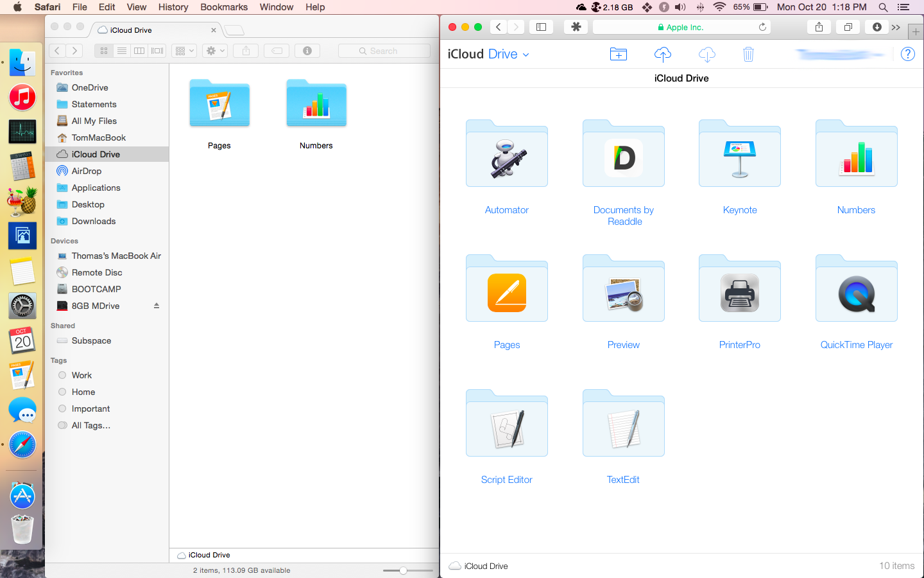The height and width of the screenshot is (578, 924).
Task: Click Safari extension asterisk icon
Action: pyautogui.click(x=576, y=27)
